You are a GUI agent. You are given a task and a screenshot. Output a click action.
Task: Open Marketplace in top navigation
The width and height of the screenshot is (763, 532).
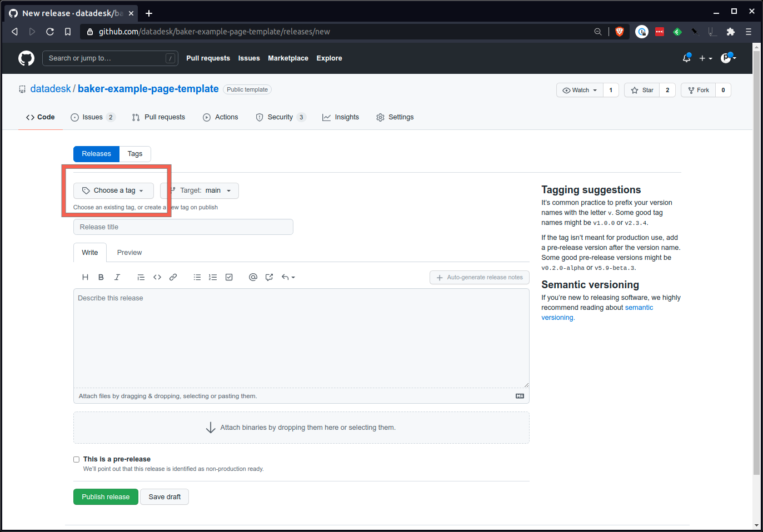pyautogui.click(x=288, y=58)
